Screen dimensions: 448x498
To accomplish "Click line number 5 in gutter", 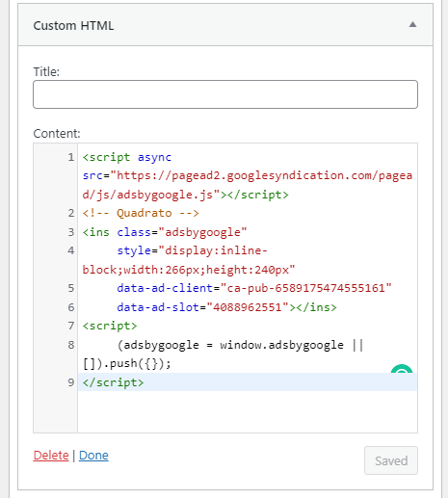I will [71, 288].
